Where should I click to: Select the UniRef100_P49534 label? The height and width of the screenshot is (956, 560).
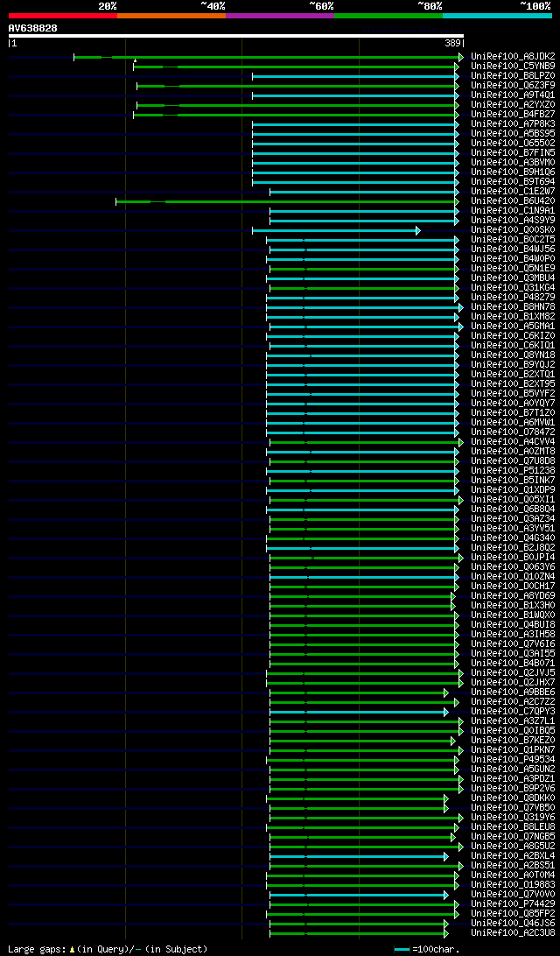tap(513, 760)
